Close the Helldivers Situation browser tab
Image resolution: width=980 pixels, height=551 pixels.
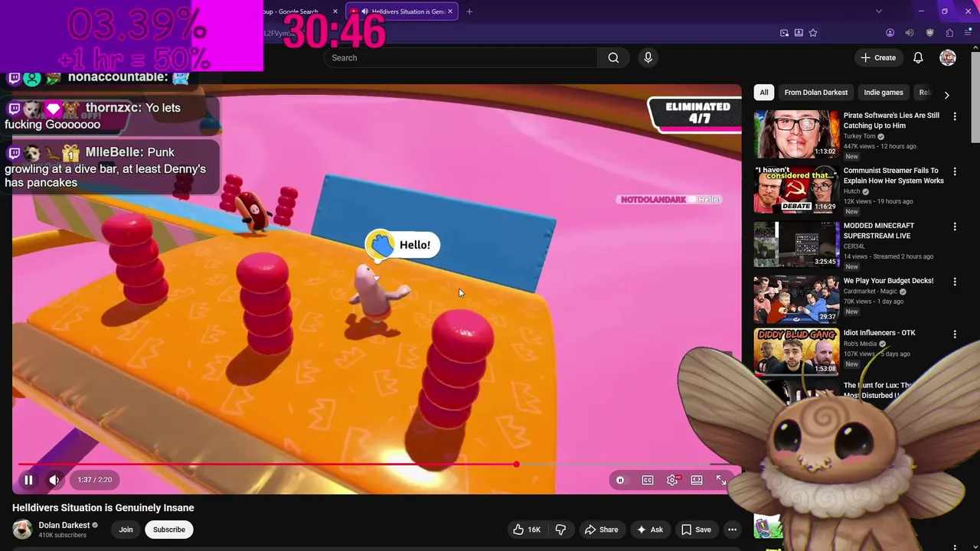click(450, 11)
